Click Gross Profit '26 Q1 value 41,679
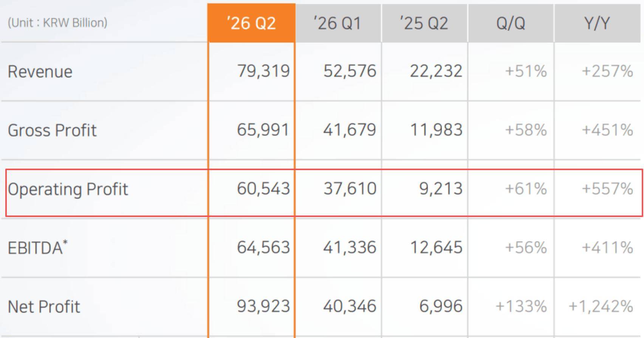The image size is (644, 338). coord(350,130)
